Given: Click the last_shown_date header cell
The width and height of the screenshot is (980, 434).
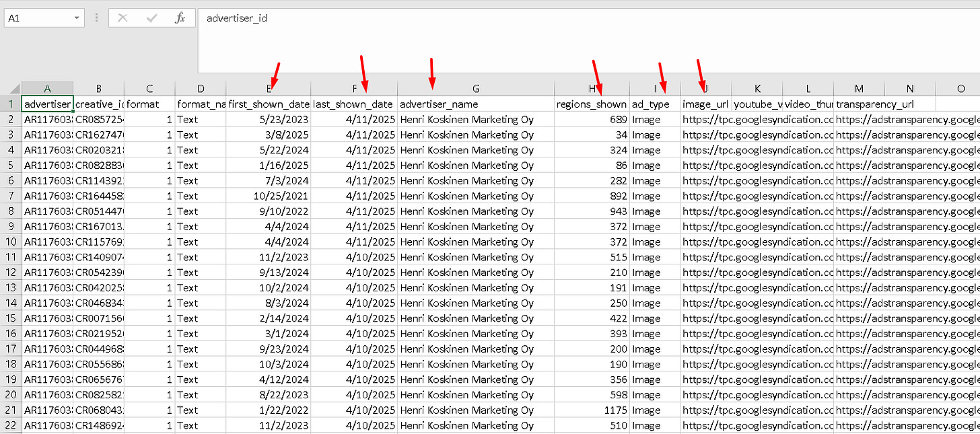Looking at the screenshot, I should 355,104.
